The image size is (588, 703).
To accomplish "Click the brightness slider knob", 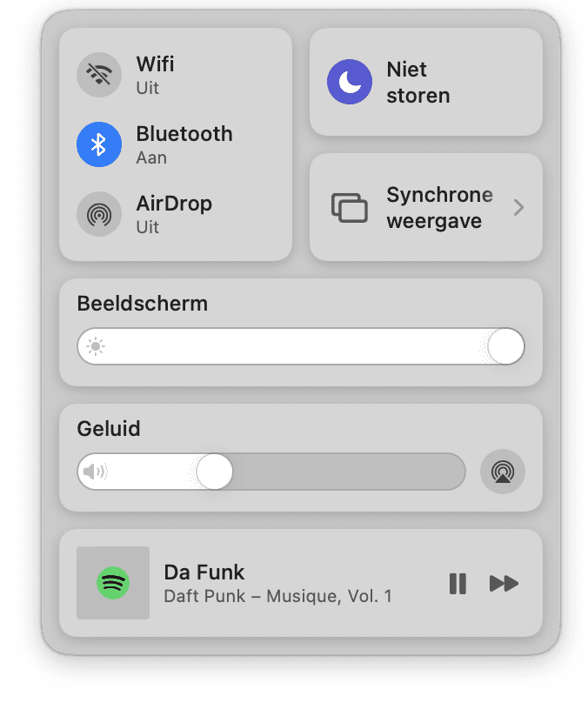I will click(506, 346).
